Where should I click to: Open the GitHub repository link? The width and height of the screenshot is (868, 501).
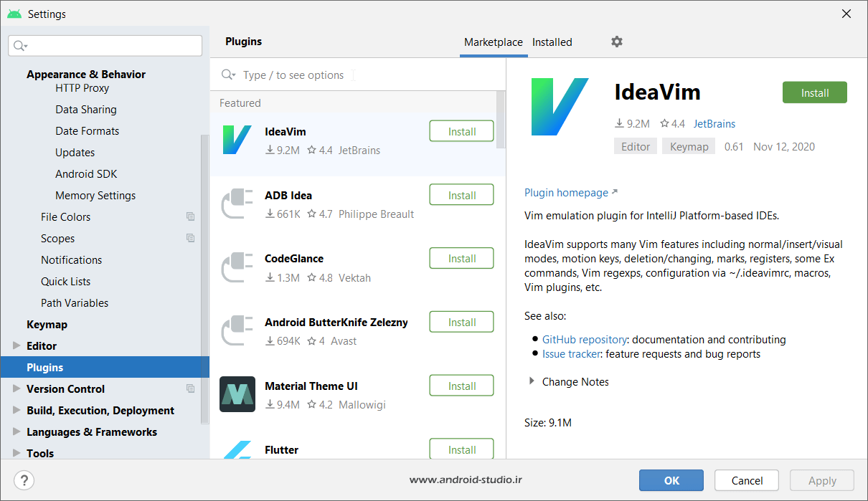[x=585, y=340]
